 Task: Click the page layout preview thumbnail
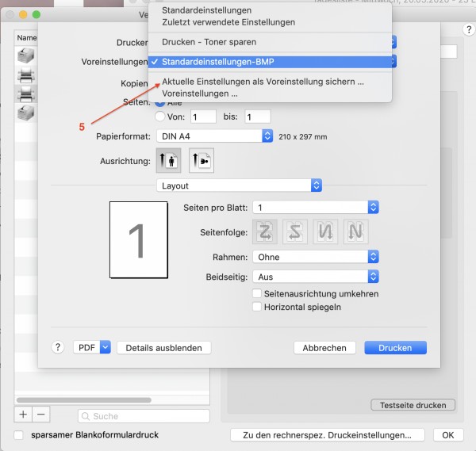138,239
